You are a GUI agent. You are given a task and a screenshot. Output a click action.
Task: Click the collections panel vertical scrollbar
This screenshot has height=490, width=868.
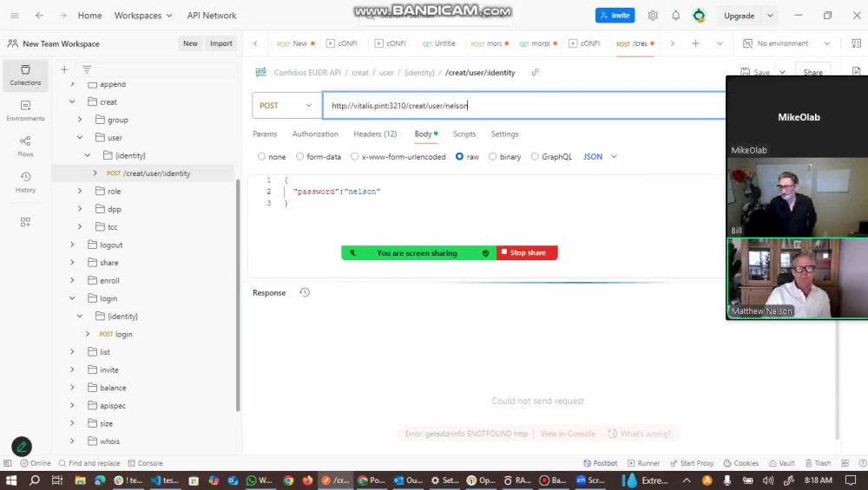click(238, 296)
